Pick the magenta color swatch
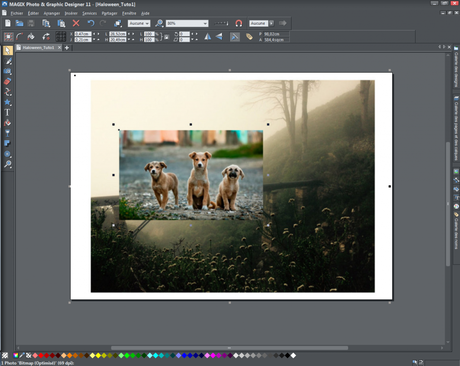Image resolution: width=460 pixels, height=366 pixels. [x=213, y=356]
